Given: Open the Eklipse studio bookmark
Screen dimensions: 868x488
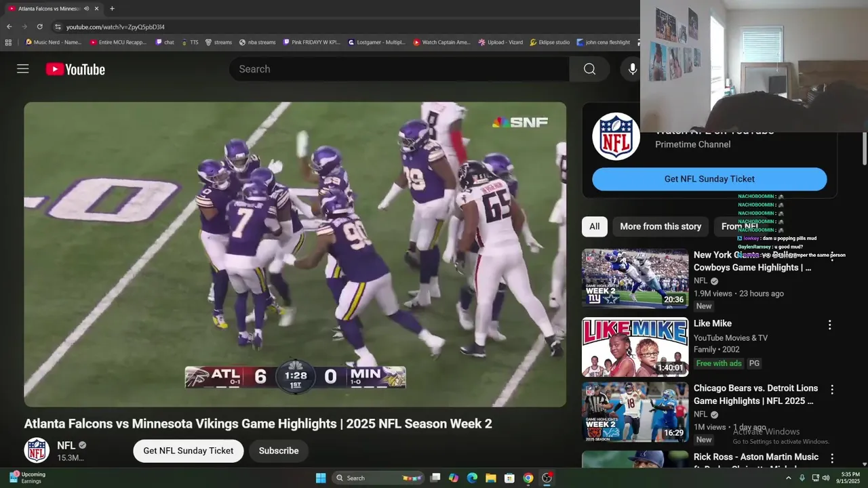Looking at the screenshot, I should pos(550,42).
